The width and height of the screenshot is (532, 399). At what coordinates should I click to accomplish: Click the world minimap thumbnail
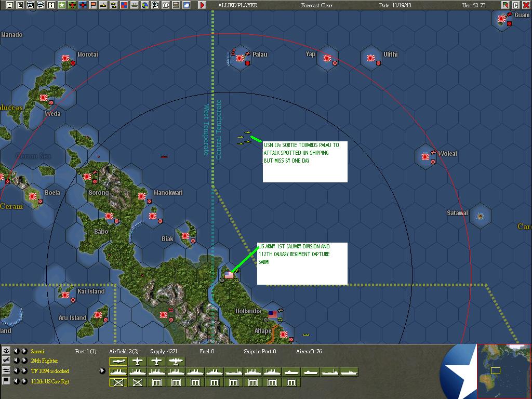[x=504, y=371]
